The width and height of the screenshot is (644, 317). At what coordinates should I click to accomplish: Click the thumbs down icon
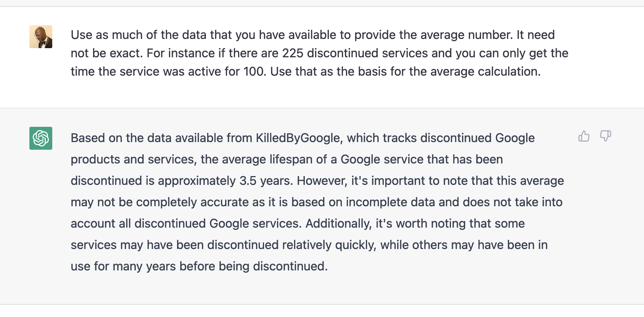(605, 136)
